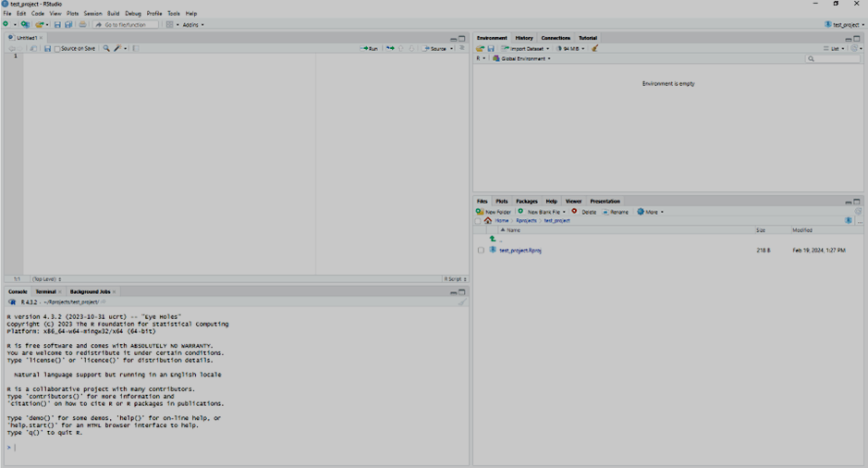Click the R project icon in Files path bar
Image resolution: width=868 pixels, height=468 pixels.
848,220
